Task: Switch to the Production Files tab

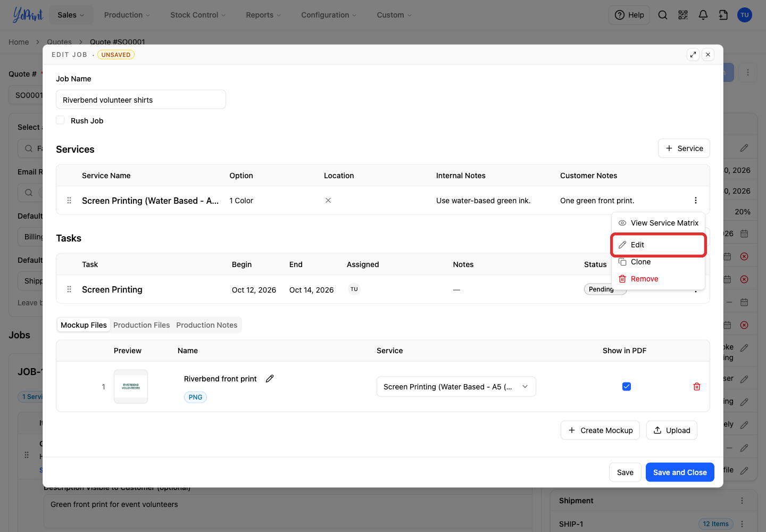Action: coord(141,325)
